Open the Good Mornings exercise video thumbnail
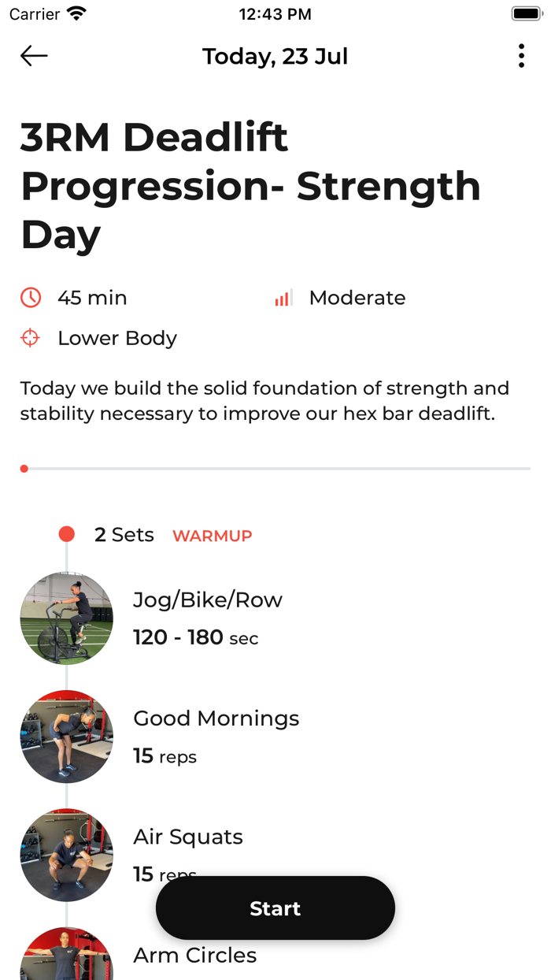This screenshot has height=980, width=551. (x=66, y=737)
